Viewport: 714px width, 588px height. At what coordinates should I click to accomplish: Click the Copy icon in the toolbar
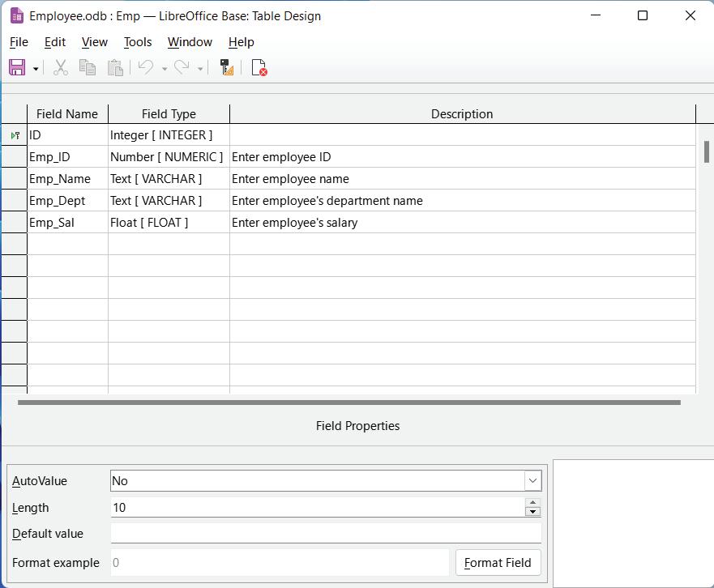[x=88, y=67]
